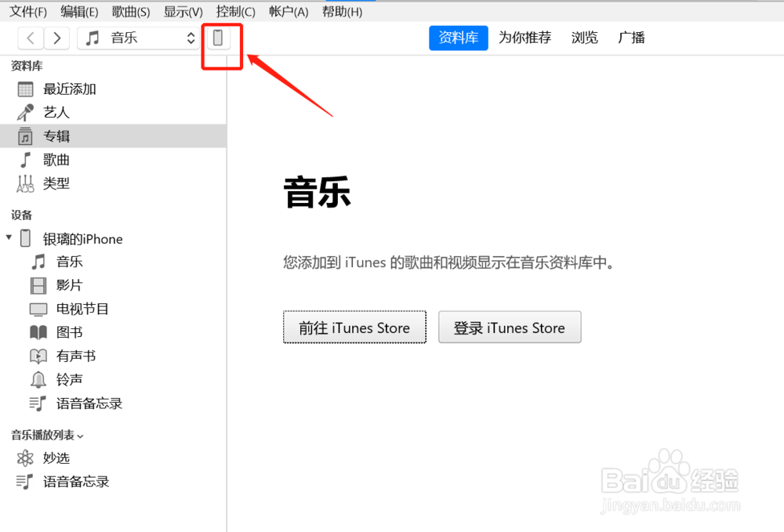Viewport: 784px width, 532px height.
Task: Open 语音备忘录 in music playlists
Action: [76, 482]
